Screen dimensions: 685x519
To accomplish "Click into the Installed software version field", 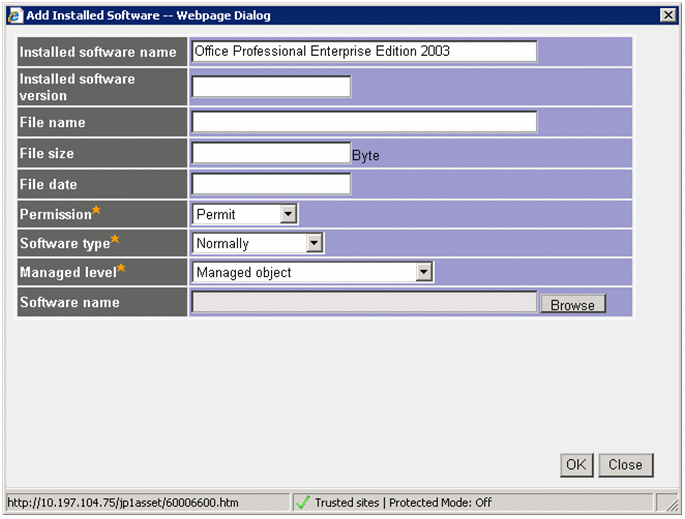I will (271, 87).
